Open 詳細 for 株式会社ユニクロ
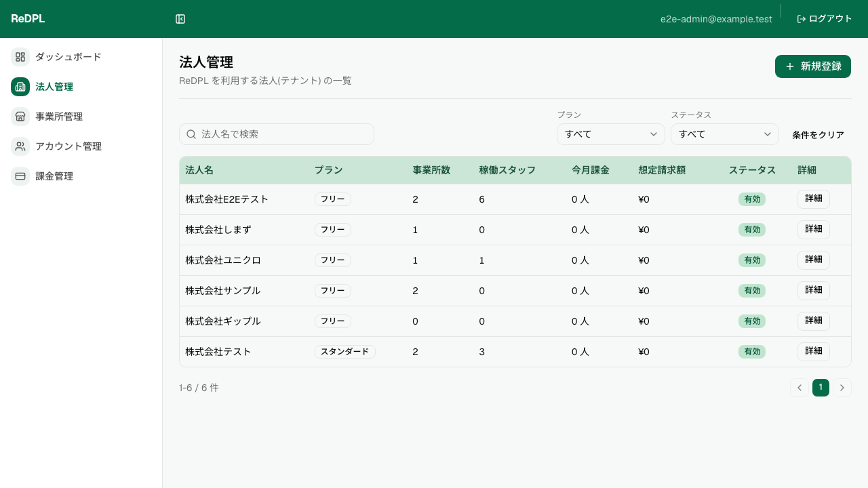 814,260
